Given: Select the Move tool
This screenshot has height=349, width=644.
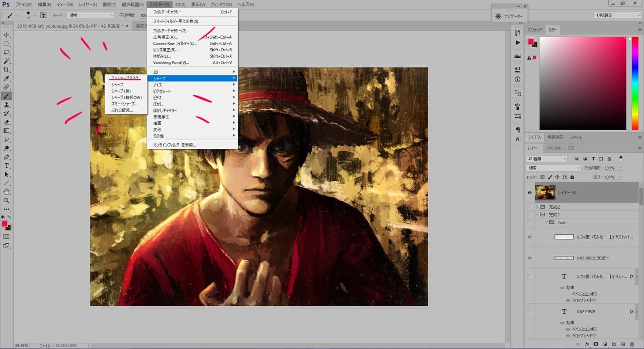Looking at the screenshot, I should (x=7, y=35).
